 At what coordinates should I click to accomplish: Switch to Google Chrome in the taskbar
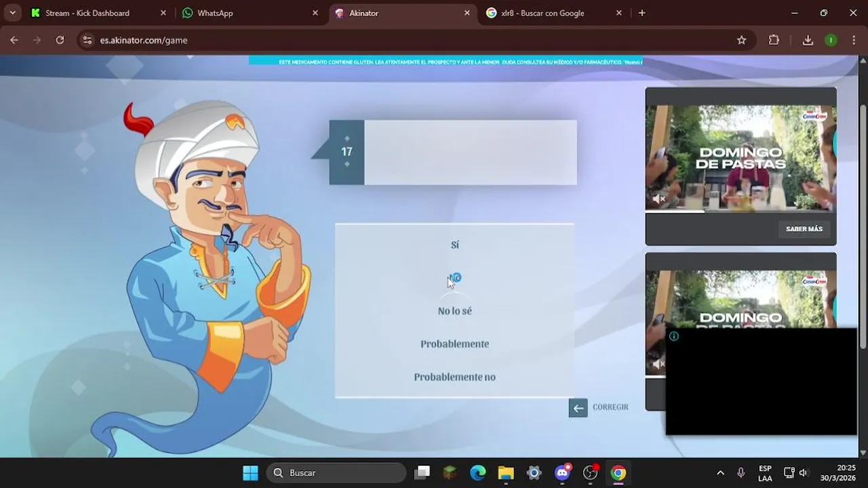tap(618, 472)
